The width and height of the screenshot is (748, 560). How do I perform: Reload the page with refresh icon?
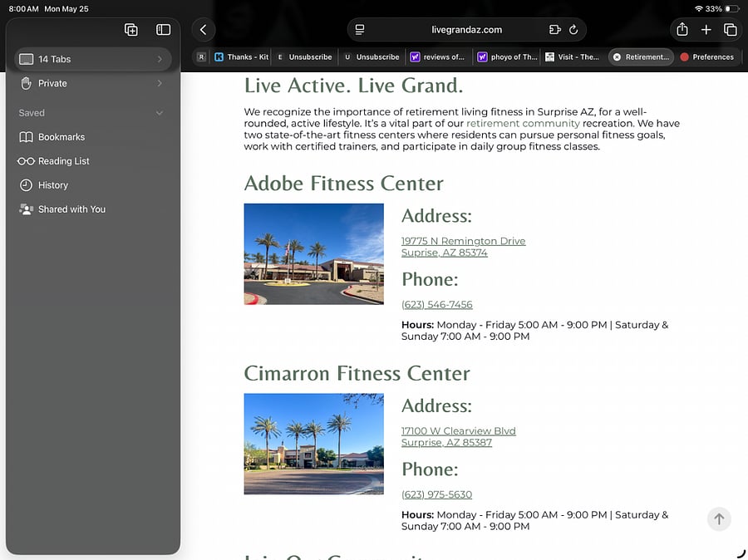[573, 30]
